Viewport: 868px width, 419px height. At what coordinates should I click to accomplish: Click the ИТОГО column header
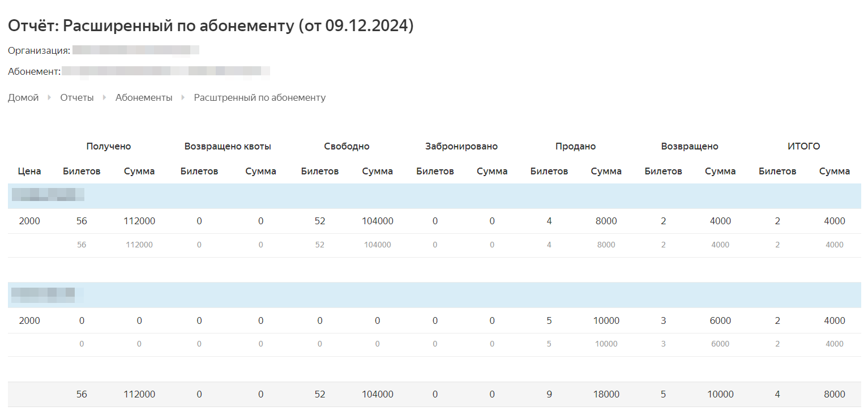pyautogui.click(x=804, y=146)
